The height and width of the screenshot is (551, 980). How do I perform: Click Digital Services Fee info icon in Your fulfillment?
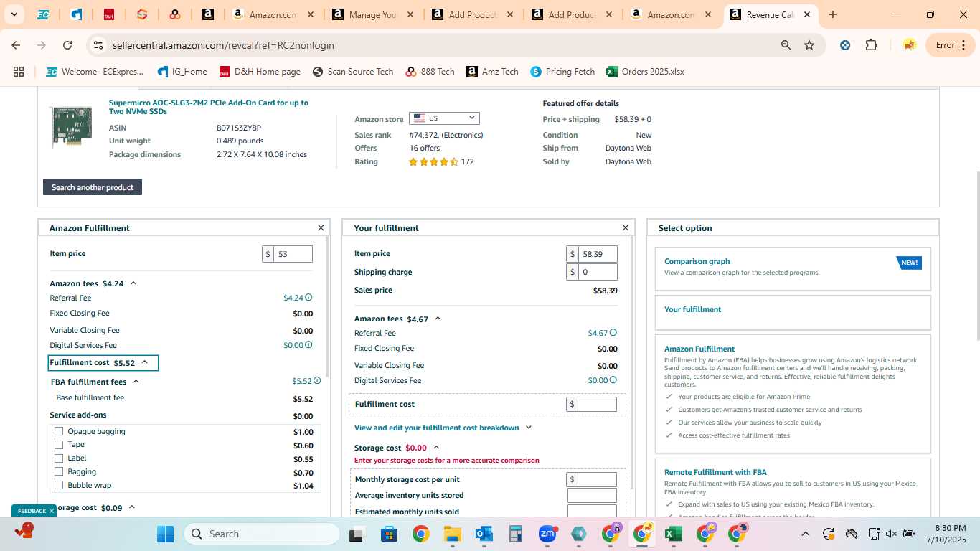(x=613, y=380)
